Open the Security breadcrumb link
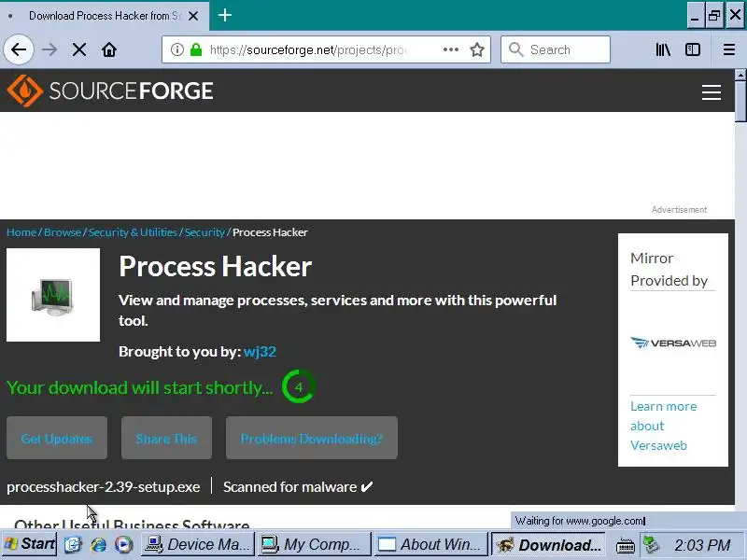The width and height of the screenshot is (747, 560). point(204,232)
